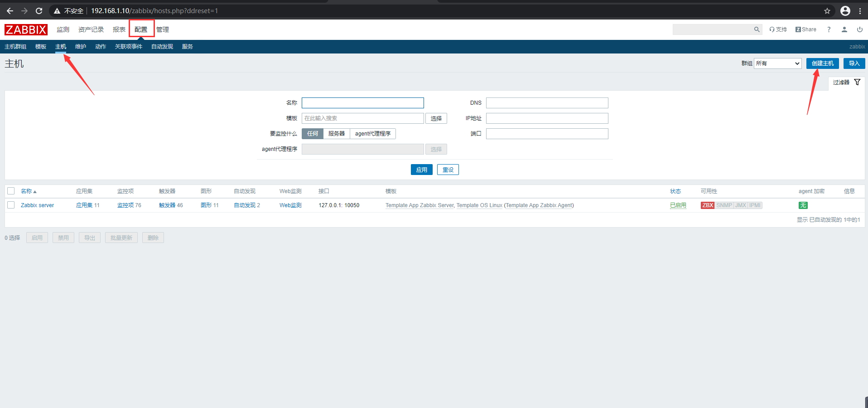
Task: Open the 支持 support link
Action: [x=778, y=29]
